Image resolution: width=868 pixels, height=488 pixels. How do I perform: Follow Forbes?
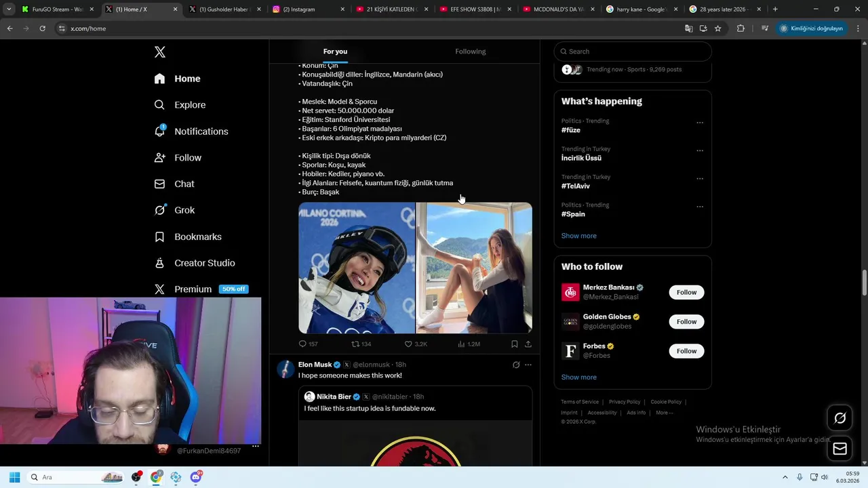686,351
